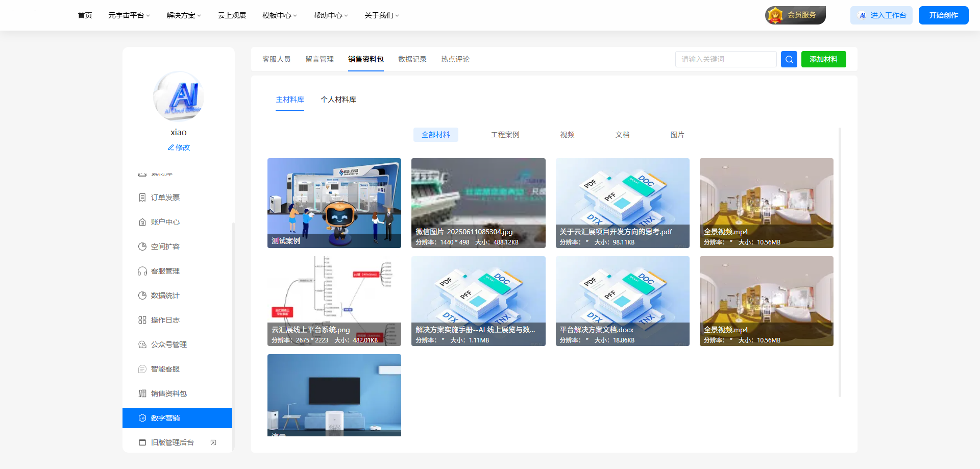This screenshot has width=980, height=469.
Task: Click the pencil edit icon beside 修改
Action: (171, 147)
